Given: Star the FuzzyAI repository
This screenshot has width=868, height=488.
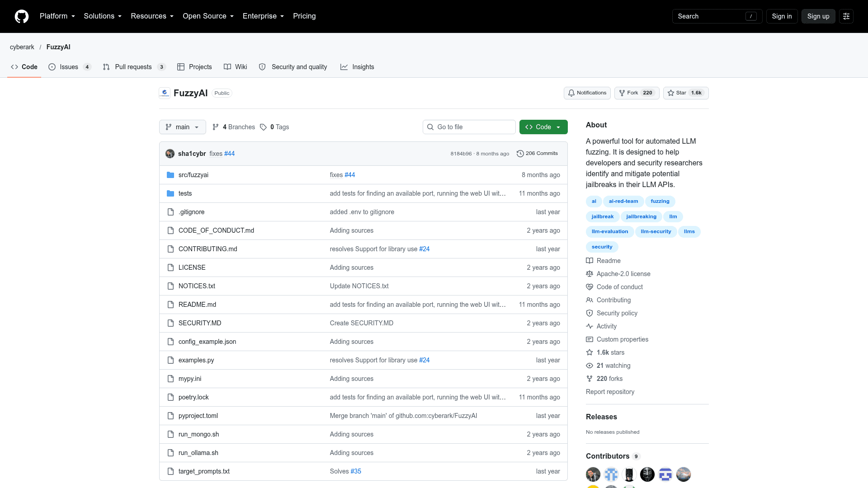Looking at the screenshot, I should click(x=686, y=93).
